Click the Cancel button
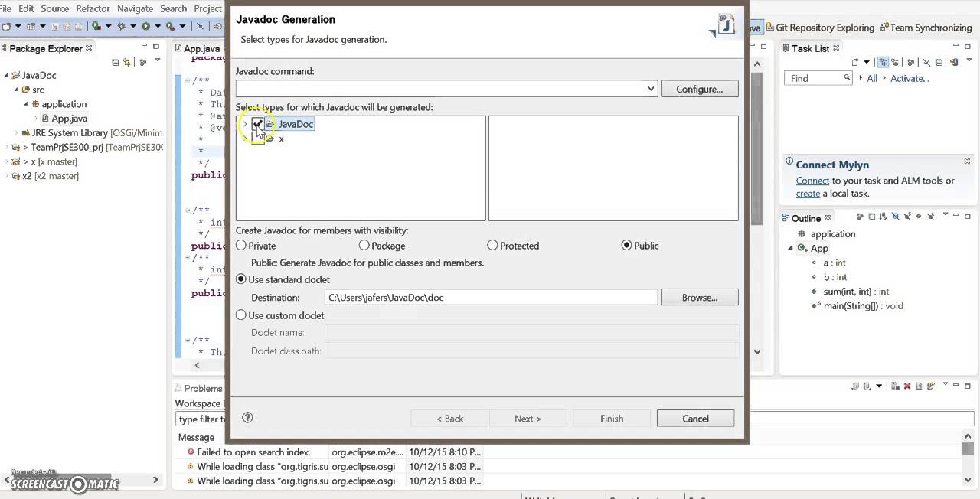This screenshot has height=499, width=980. (695, 419)
